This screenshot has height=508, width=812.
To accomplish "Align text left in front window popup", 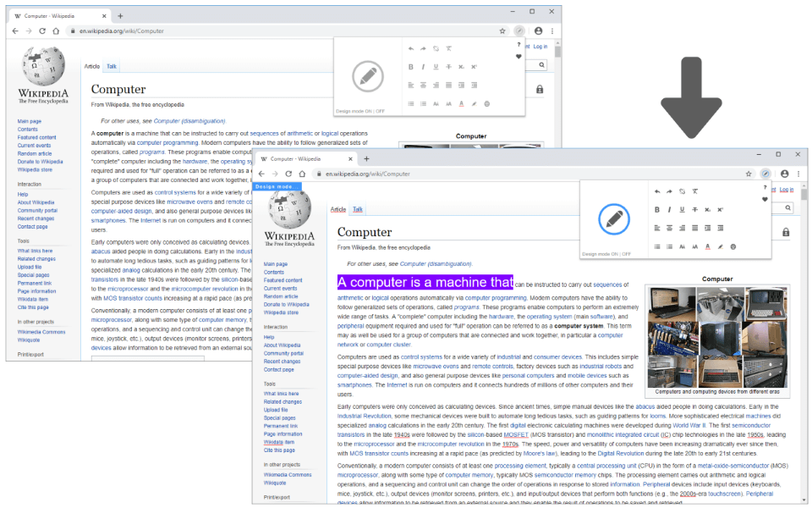I will click(x=656, y=228).
